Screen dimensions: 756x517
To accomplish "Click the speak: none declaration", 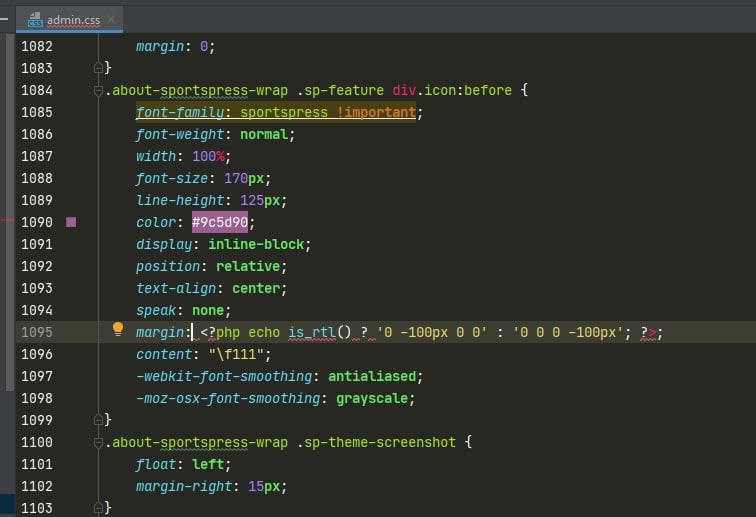I will pyautogui.click(x=183, y=310).
